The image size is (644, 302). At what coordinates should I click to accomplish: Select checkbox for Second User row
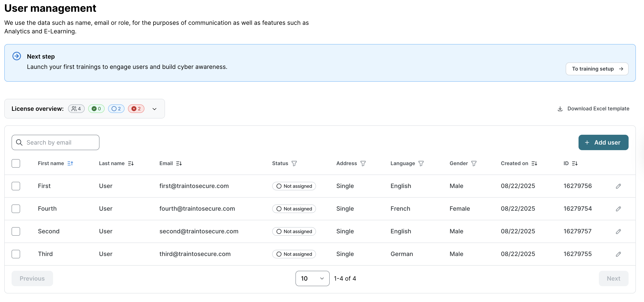tap(16, 231)
